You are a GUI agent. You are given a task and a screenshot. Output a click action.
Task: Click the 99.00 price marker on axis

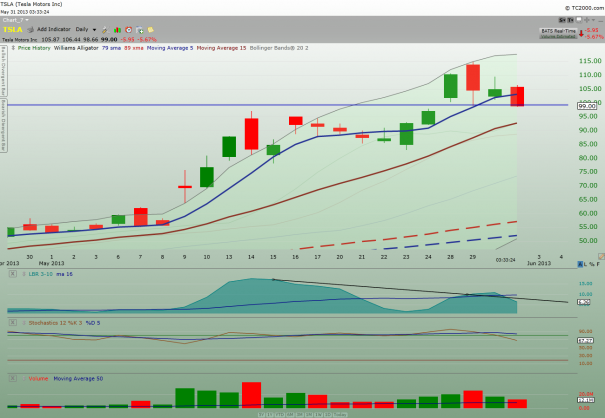pyautogui.click(x=586, y=106)
